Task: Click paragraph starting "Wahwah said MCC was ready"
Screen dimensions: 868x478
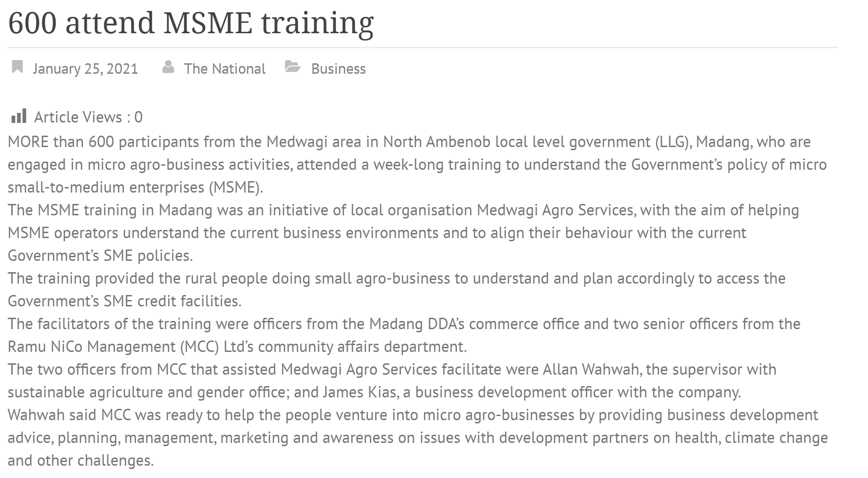Action: point(418,437)
